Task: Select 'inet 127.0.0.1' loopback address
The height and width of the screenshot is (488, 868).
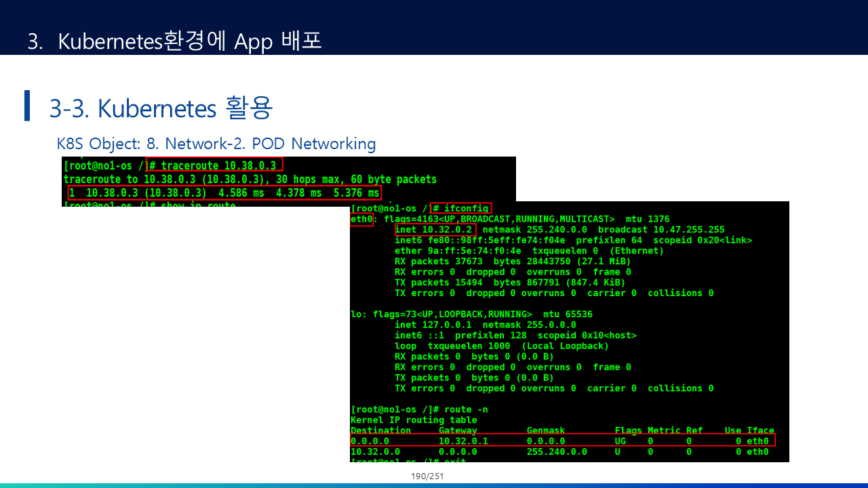Action: 433,325
